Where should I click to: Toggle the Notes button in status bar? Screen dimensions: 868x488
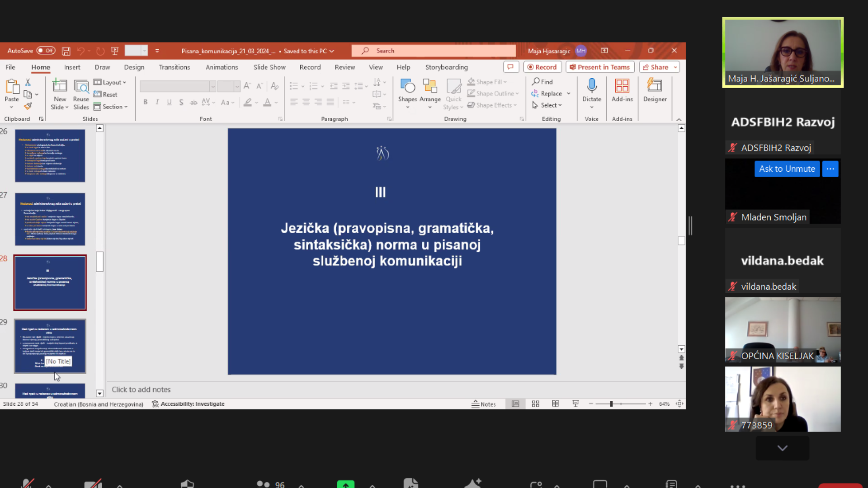484,404
